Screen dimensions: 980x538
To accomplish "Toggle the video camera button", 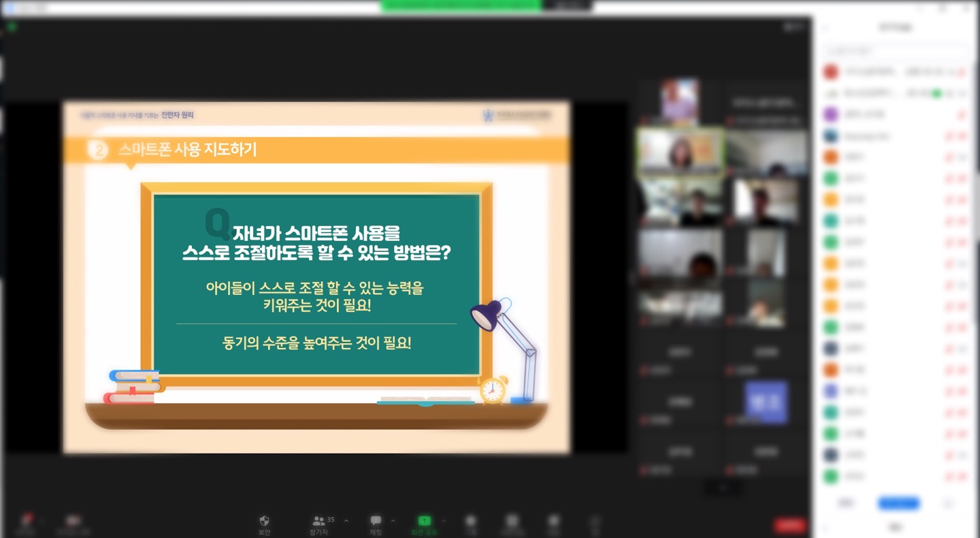I will 73,521.
